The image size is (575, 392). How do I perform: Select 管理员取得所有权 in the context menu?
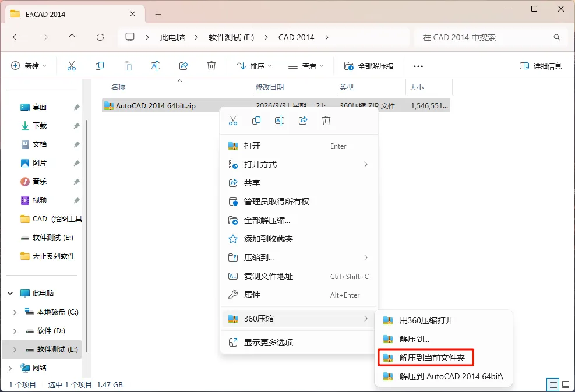coord(298,202)
